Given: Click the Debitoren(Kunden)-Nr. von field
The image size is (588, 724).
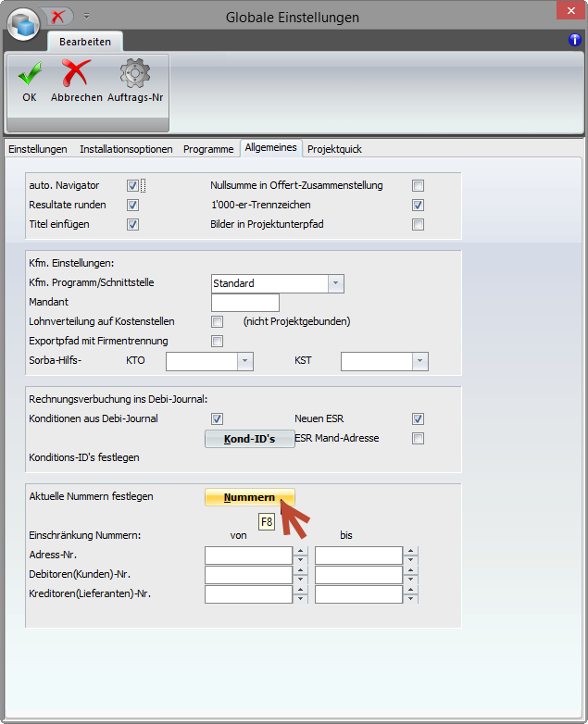Looking at the screenshot, I should tap(248, 574).
